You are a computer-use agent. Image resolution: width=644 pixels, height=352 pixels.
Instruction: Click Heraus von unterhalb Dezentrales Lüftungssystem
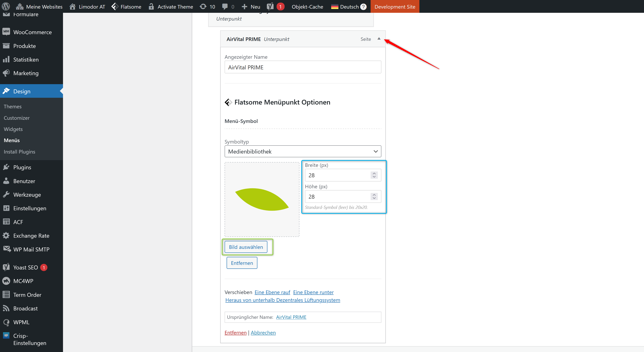coord(282,300)
